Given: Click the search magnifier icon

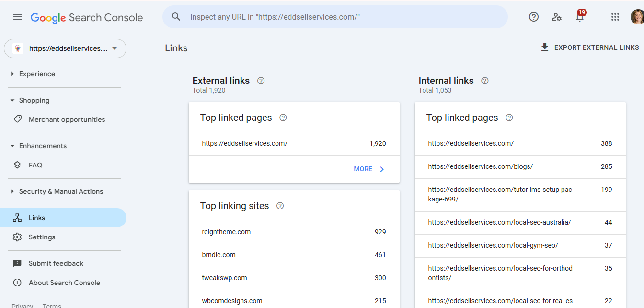Looking at the screenshot, I should [x=176, y=17].
